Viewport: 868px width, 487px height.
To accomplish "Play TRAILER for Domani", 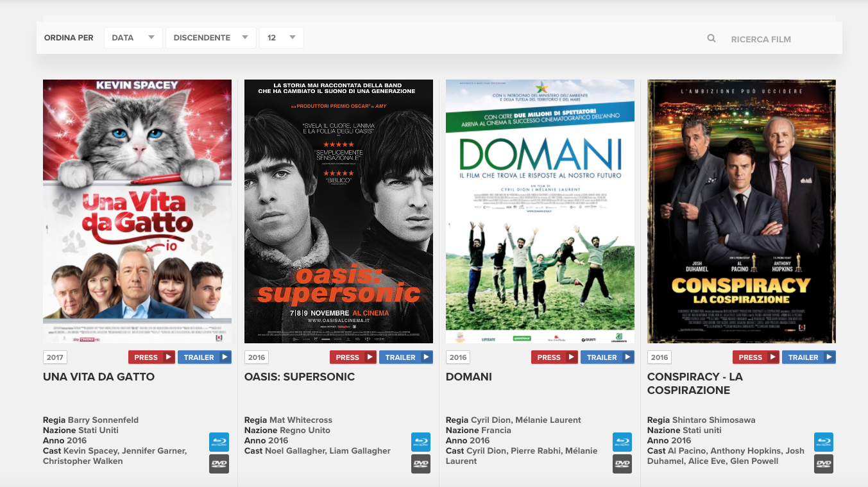I will (607, 357).
